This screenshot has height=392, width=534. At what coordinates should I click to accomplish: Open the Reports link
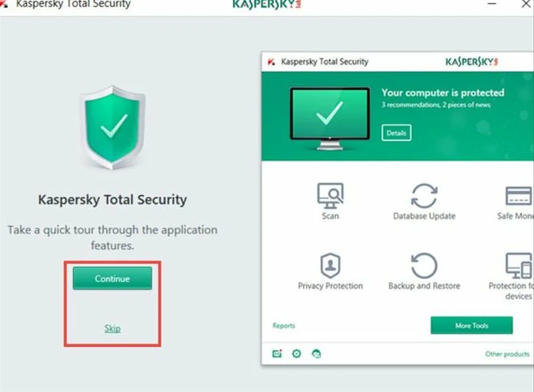click(284, 326)
